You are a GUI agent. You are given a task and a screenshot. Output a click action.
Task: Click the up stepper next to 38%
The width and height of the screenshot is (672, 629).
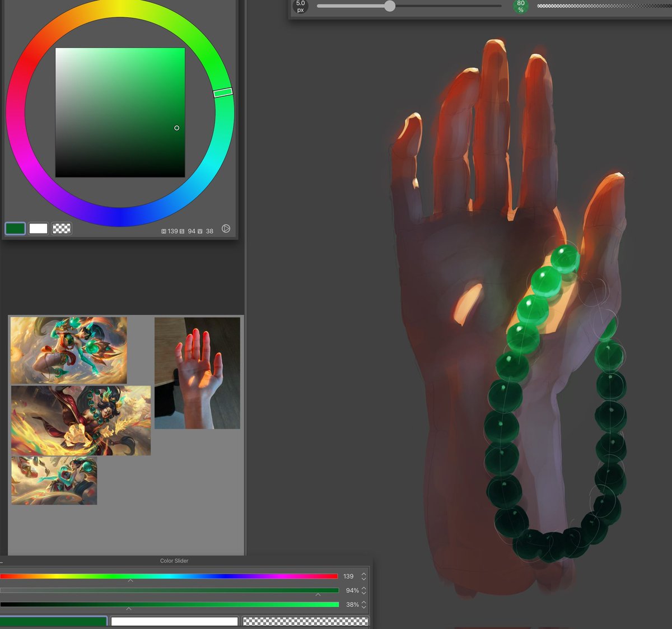[x=363, y=602]
